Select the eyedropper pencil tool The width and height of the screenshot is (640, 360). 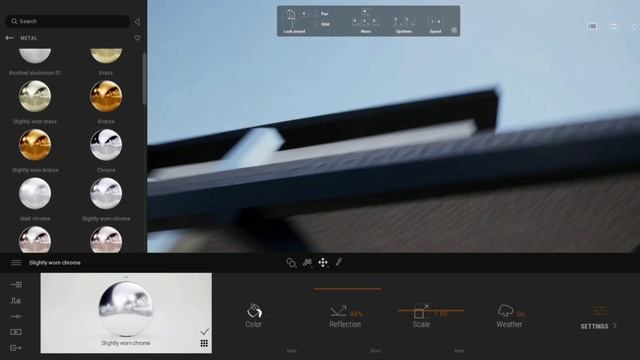click(339, 262)
